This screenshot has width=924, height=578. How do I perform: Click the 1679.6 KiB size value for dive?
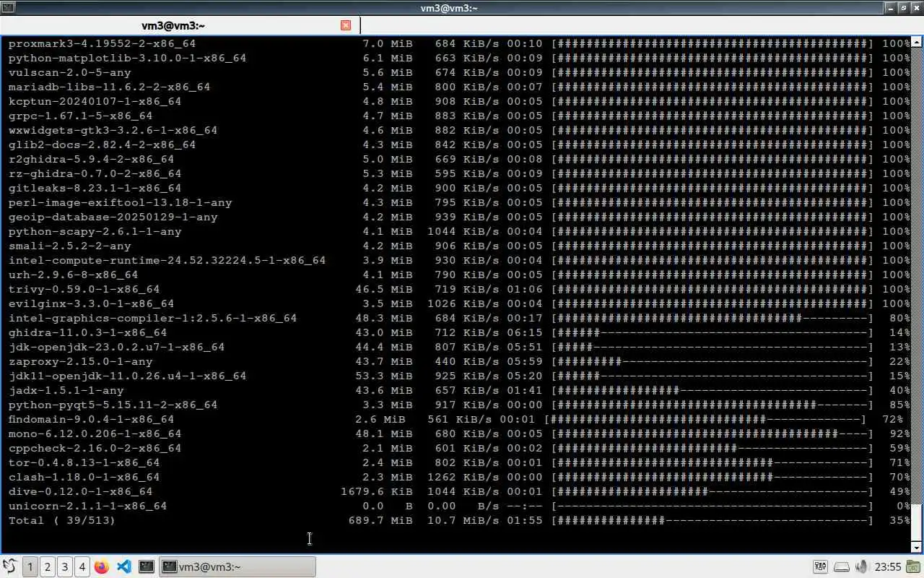(x=377, y=491)
